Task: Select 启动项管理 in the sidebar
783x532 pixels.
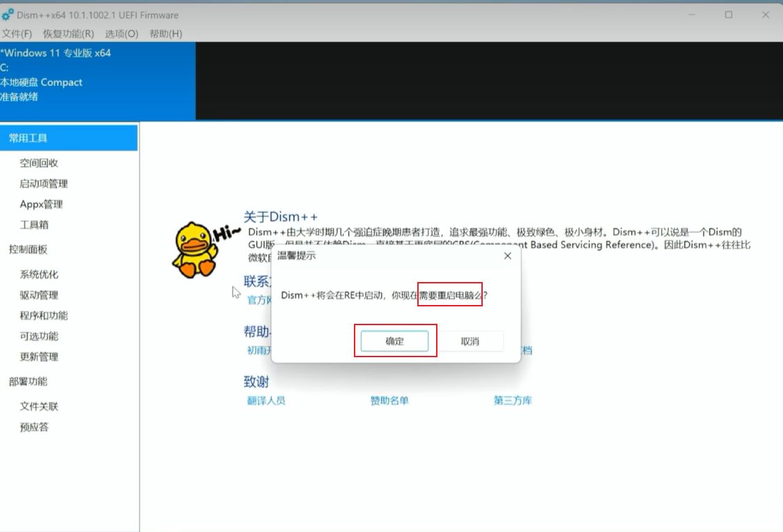Action: (44, 184)
